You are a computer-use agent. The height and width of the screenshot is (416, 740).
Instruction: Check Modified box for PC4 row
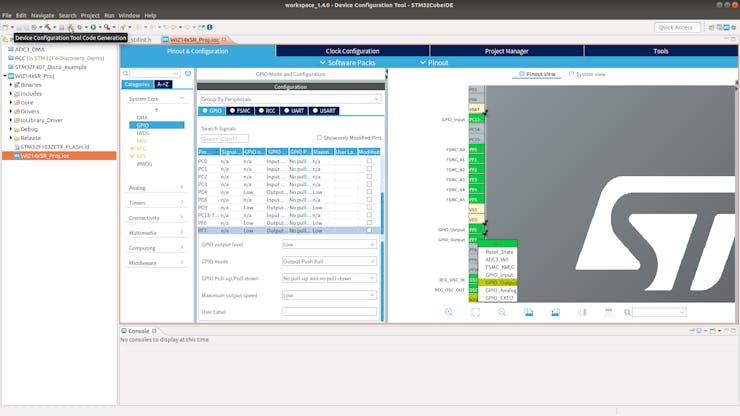tap(369, 192)
